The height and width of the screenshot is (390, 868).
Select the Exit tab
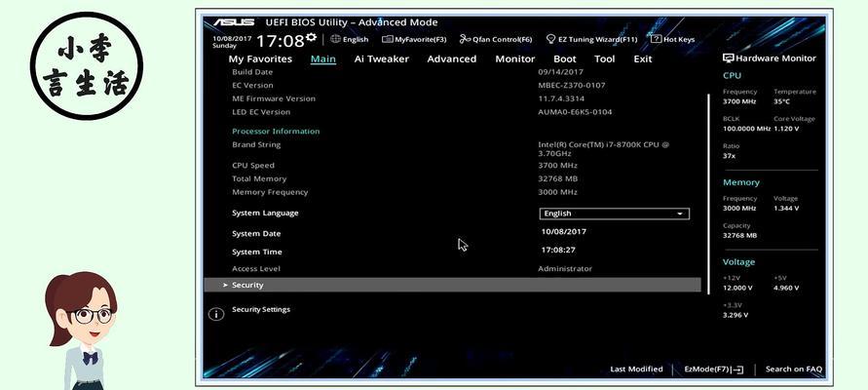643,58
